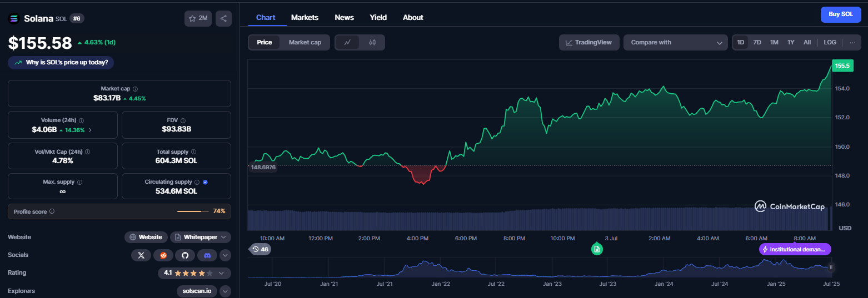Toggle the chart to Market cap view
This screenshot has width=868, height=298.
coord(305,42)
